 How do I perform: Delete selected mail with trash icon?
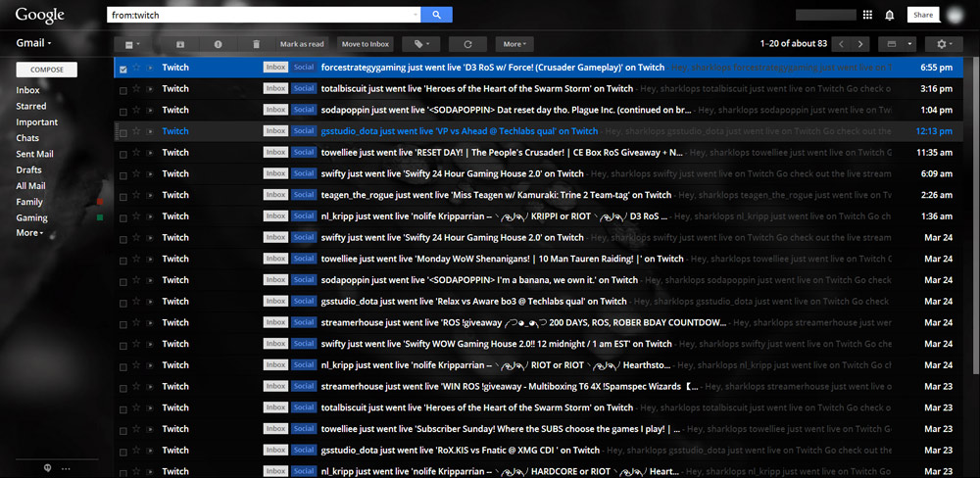[x=256, y=44]
